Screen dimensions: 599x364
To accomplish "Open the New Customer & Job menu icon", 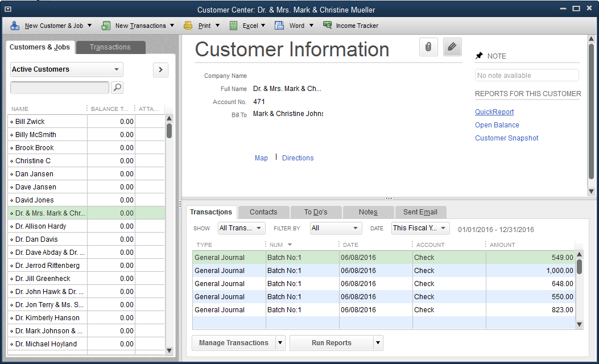I will pos(14,25).
